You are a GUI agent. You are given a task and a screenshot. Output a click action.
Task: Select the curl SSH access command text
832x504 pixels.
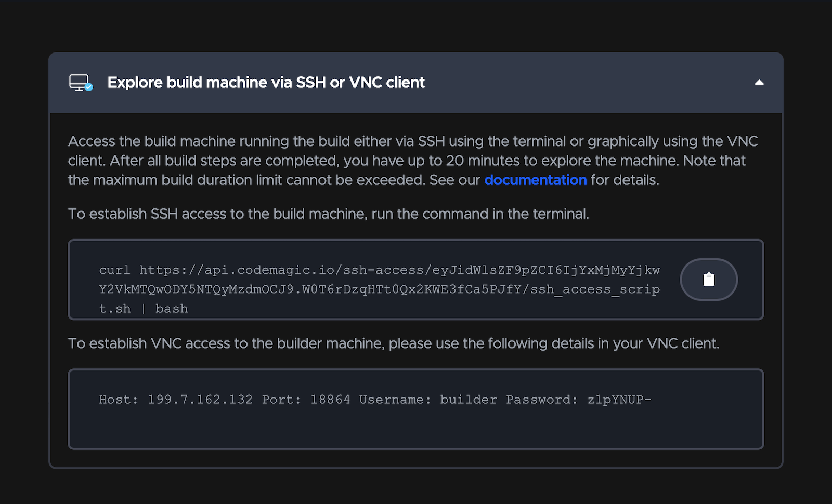click(379, 289)
